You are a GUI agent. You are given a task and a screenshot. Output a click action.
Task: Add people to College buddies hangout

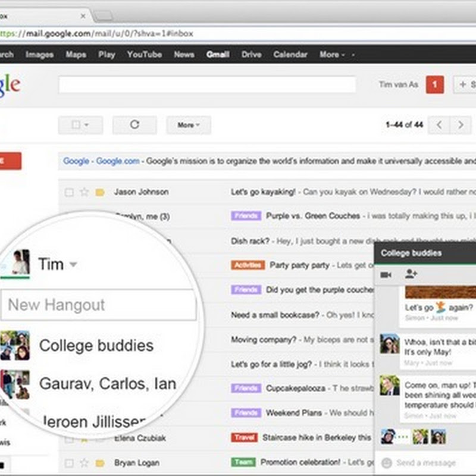click(411, 274)
